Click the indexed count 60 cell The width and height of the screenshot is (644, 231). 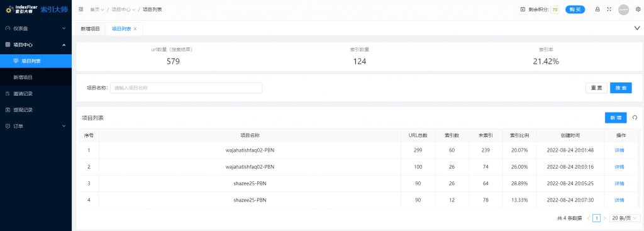[452, 150]
